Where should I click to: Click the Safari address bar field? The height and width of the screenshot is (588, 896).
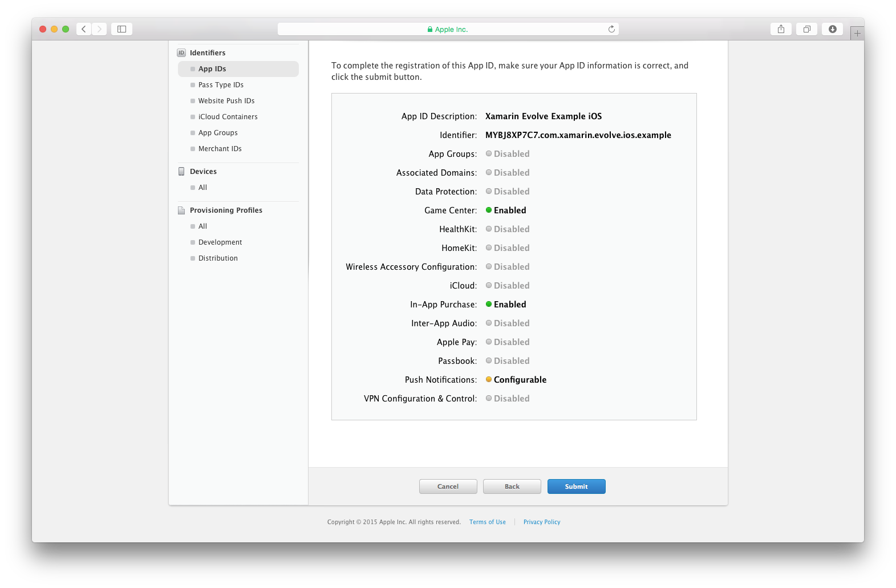(x=448, y=29)
